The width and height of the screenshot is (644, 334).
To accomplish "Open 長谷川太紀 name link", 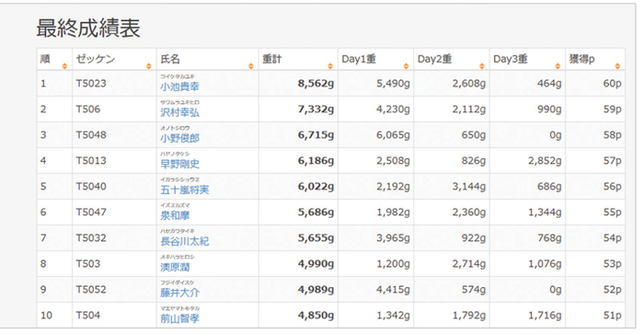I will point(185,241).
